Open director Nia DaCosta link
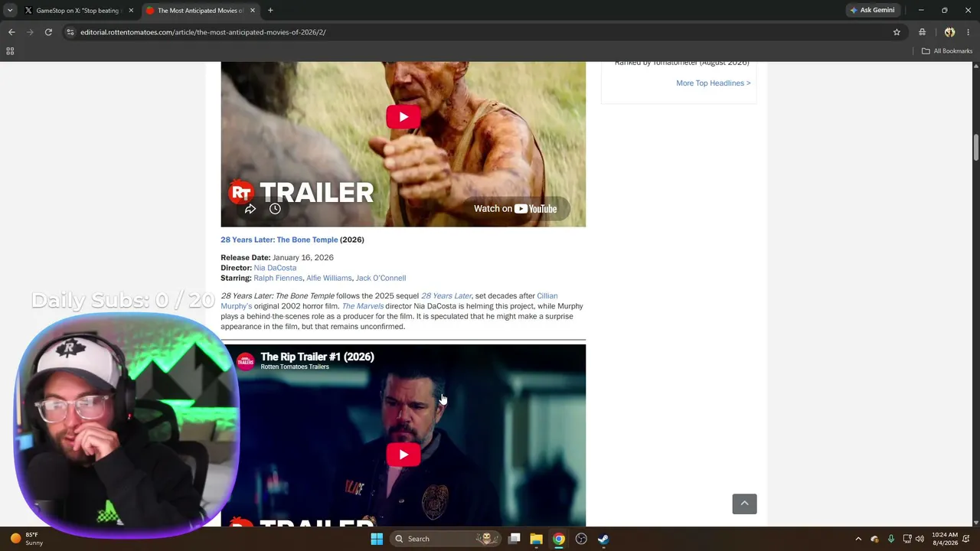The height and width of the screenshot is (551, 980). coord(275,268)
